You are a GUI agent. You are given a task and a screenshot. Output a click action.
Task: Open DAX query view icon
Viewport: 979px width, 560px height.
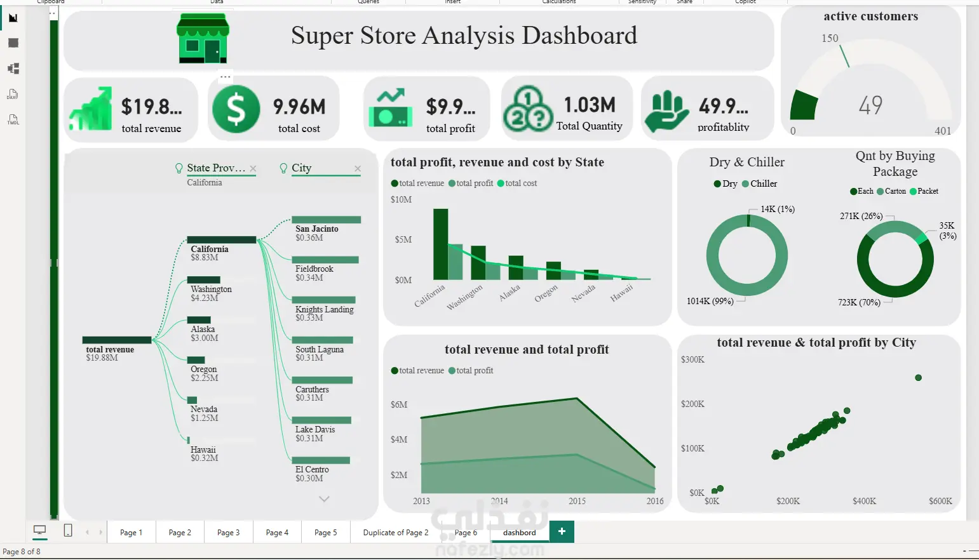[x=13, y=94]
